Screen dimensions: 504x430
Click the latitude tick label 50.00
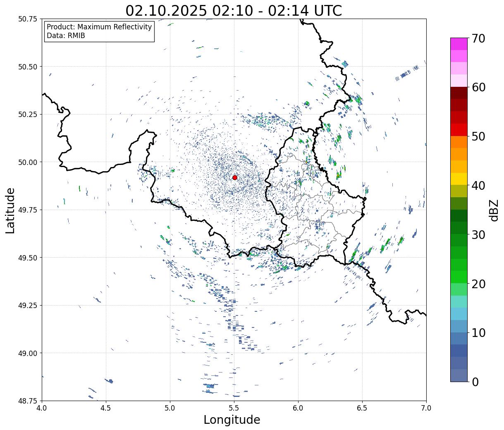(x=28, y=162)
